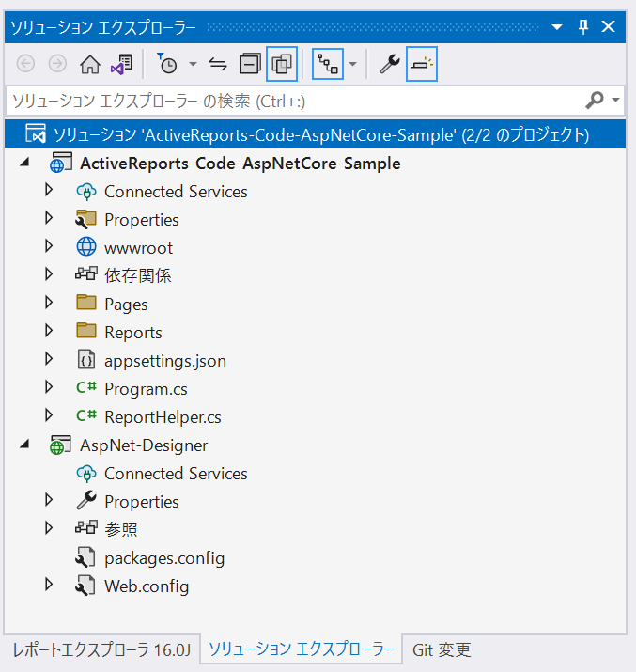636x672 pixels.
Task: Expand the wwwroot node
Action: [x=49, y=246]
